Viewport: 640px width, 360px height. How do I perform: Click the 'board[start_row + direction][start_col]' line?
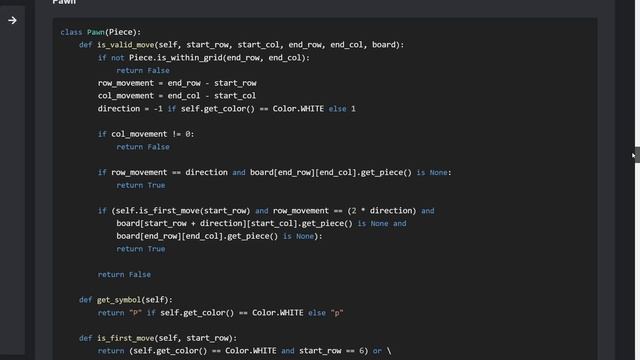point(261,223)
